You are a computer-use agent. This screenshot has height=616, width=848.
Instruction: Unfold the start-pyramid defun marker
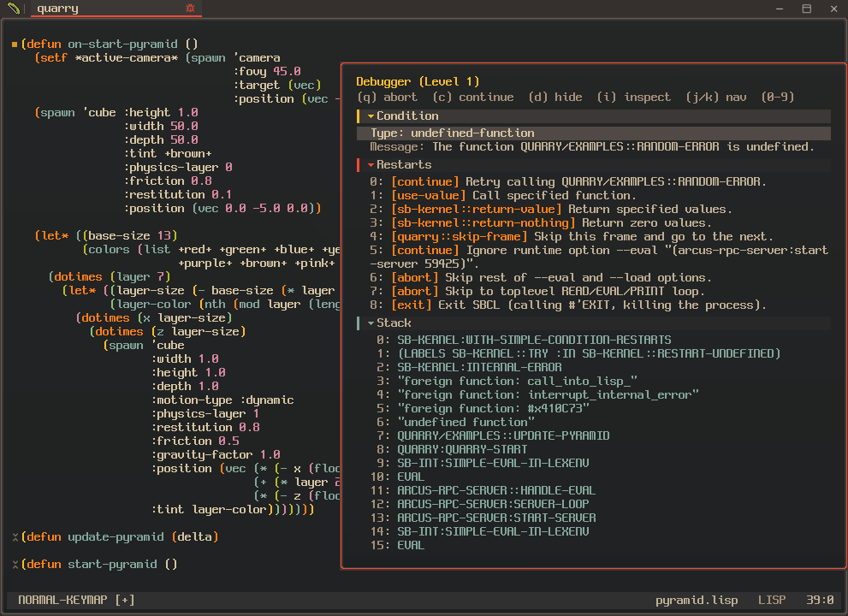[x=15, y=565]
